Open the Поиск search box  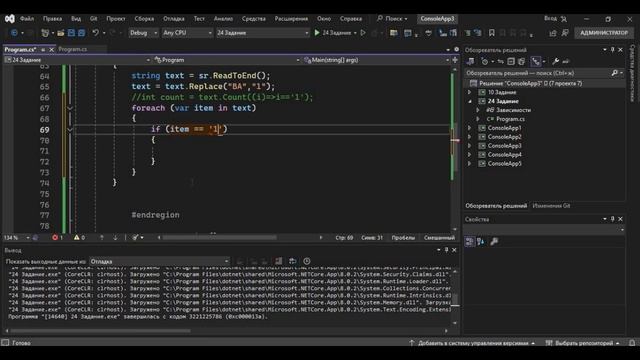392,19
